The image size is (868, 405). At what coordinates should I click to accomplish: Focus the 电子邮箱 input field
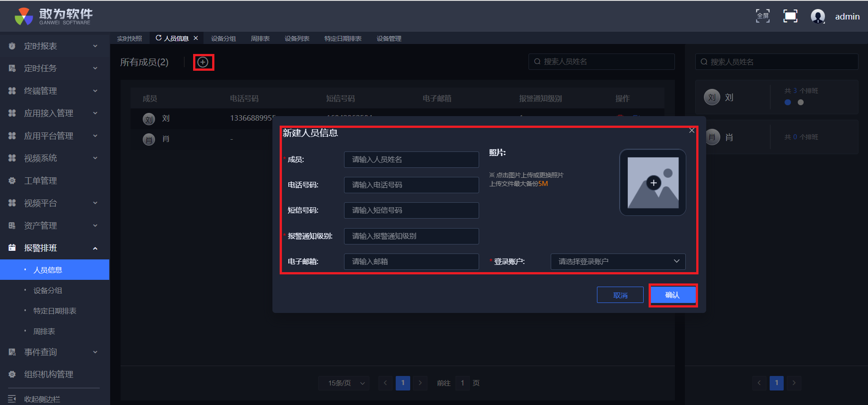point(412,262)
